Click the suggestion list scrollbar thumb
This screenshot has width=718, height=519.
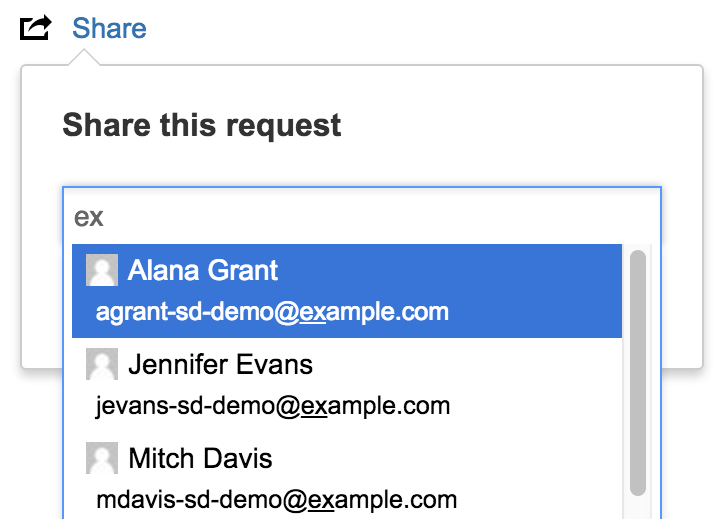(x=638, y=373)
